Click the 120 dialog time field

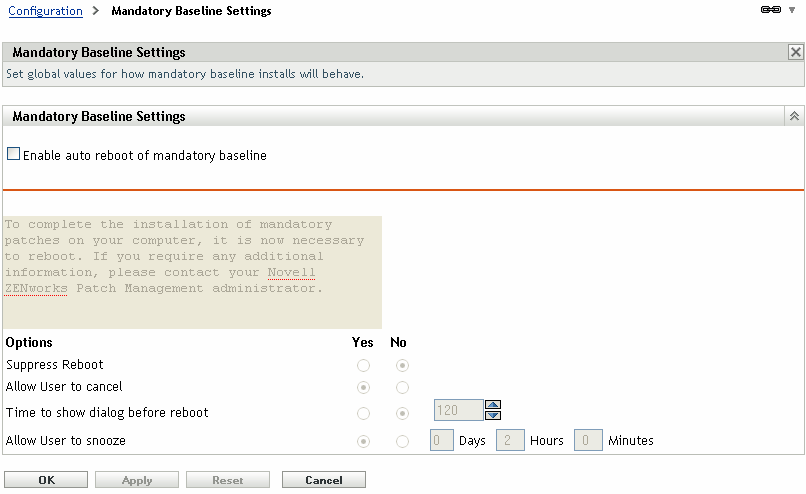pyautogui.click(x=458, y=410)
